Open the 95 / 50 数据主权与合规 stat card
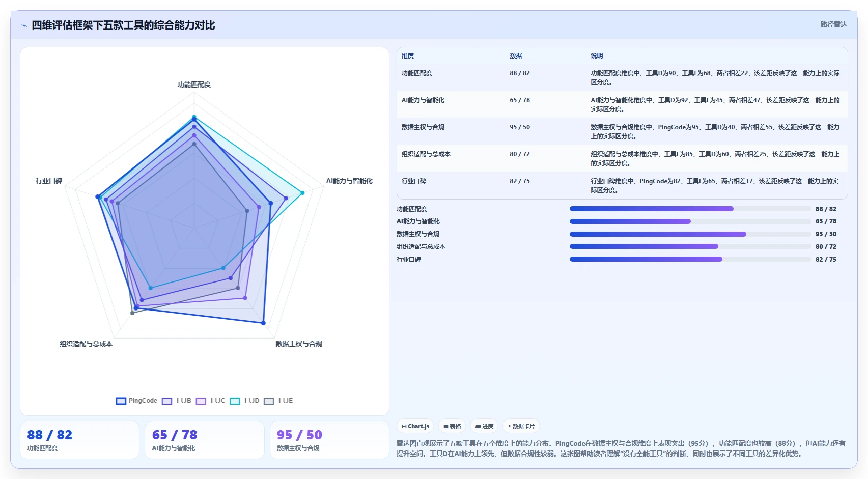Image resolution: width=868 pixels, height=479 pixels. 329,440
